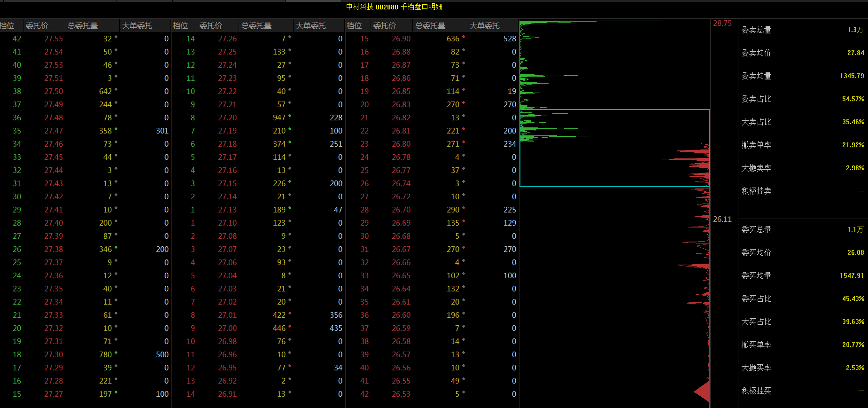Click the price cell 26.65
Screen dimensions: 868x408
click(401, 275)
